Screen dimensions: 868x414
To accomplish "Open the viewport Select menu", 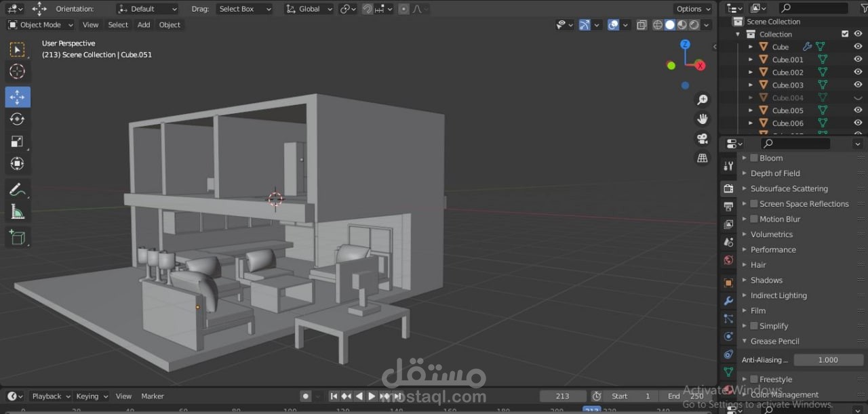I will coord(118,25).
